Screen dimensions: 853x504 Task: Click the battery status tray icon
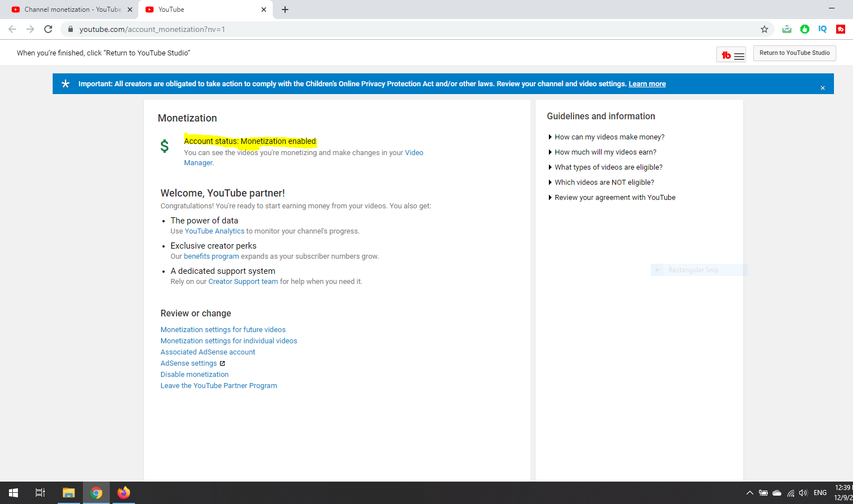[x=763, y=493]
